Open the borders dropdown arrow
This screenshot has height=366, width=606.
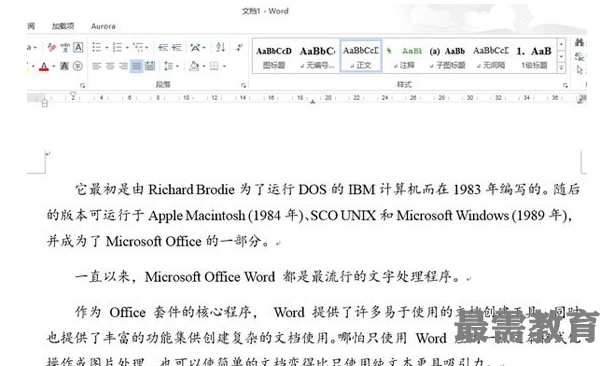pyautogui.click(x=224, y=66)
